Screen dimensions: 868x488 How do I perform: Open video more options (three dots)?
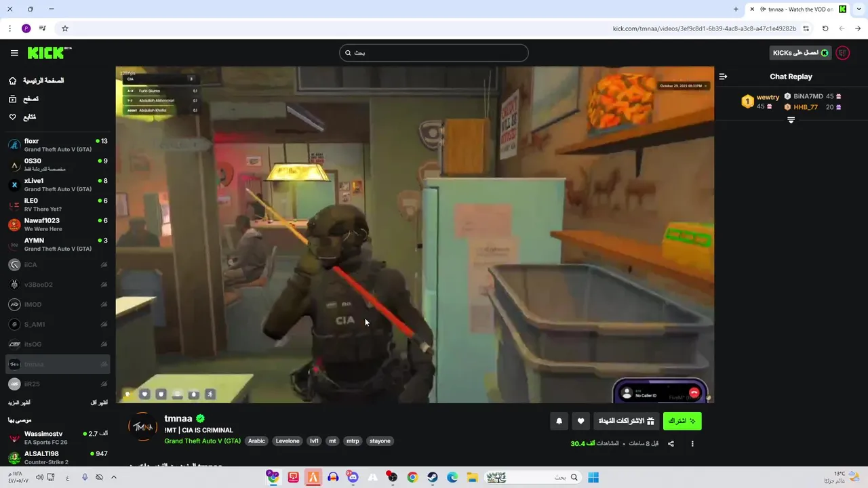(x=692, y=444)
